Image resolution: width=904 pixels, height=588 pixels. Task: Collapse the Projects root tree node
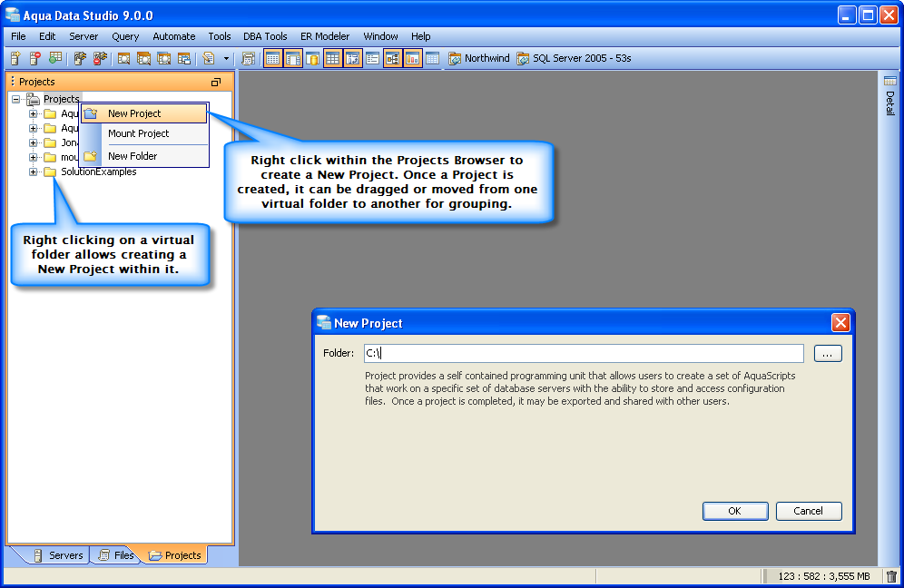point(16,99)
